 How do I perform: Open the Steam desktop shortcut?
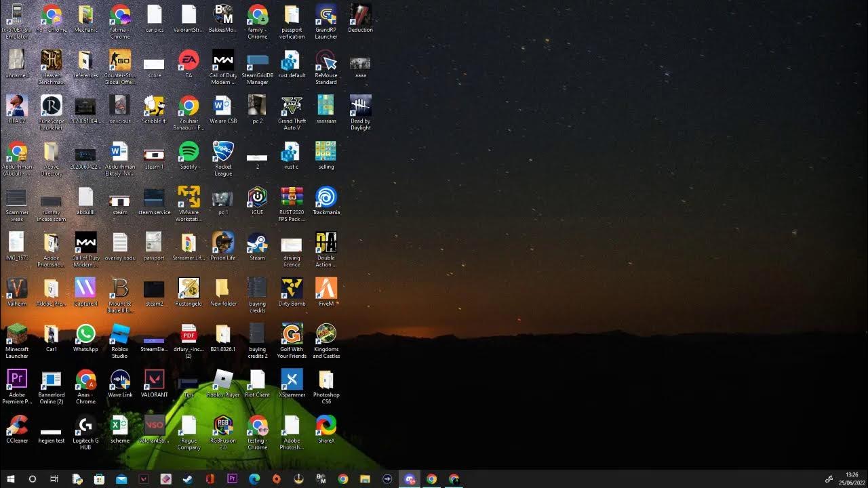click(x=258, y=247)
